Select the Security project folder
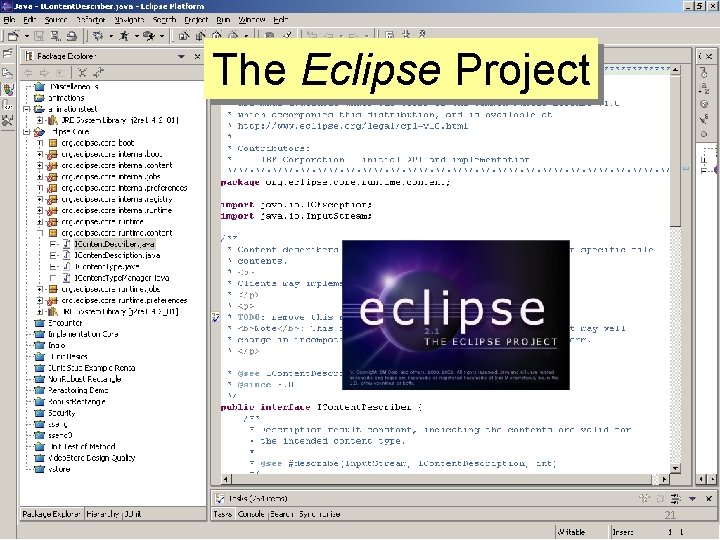This screenshot has width=720, height=540. pos(62,413)
